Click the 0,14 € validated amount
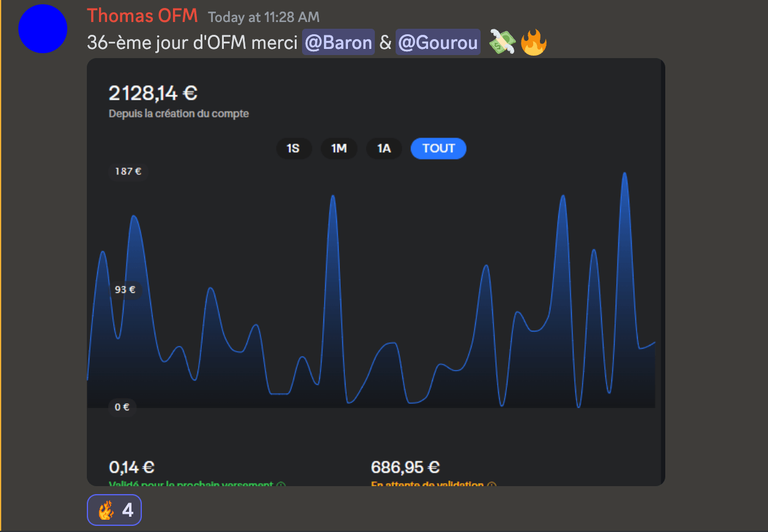 click(131, 467)
